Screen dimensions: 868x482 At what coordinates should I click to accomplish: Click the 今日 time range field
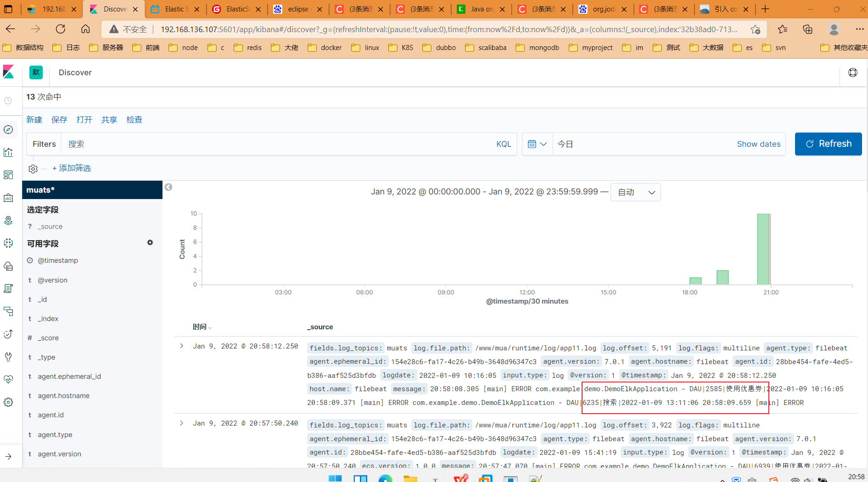pos(643,144)
